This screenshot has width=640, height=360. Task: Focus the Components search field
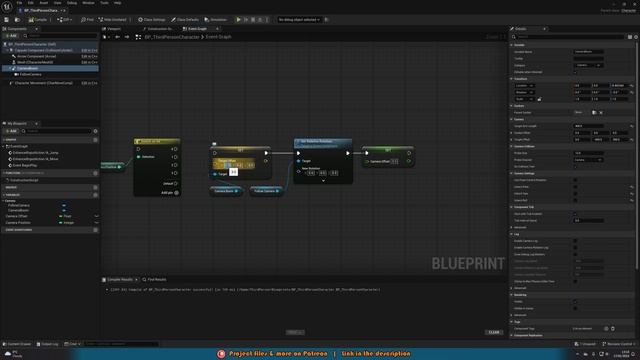tap(61, 36)
